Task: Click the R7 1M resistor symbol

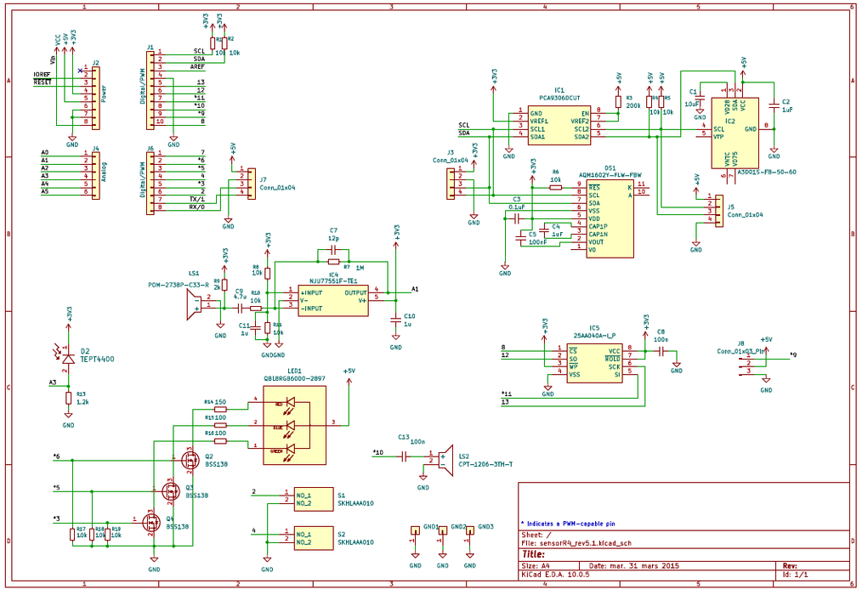Action: (x=333, y=261)
